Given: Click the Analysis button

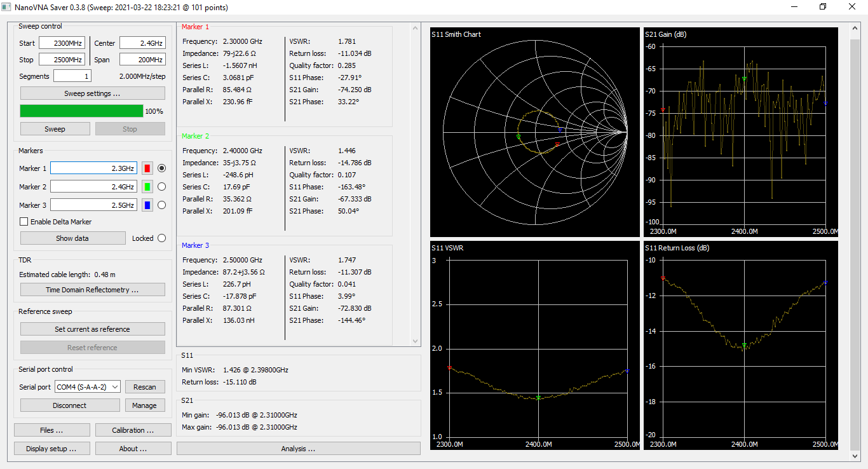Looking at the screenshot, I should click(298, 449).
